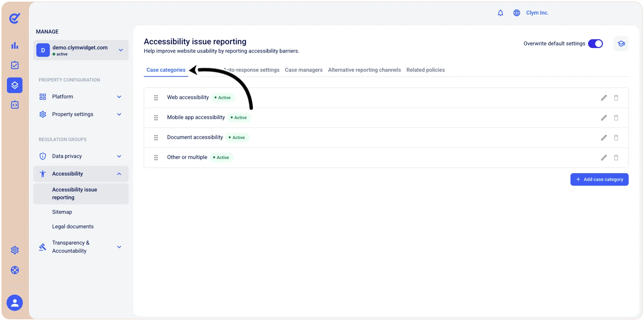Edit the Other or multiple category
The image size is (644, 321).
pyautogui.click(x=604, y=158)
